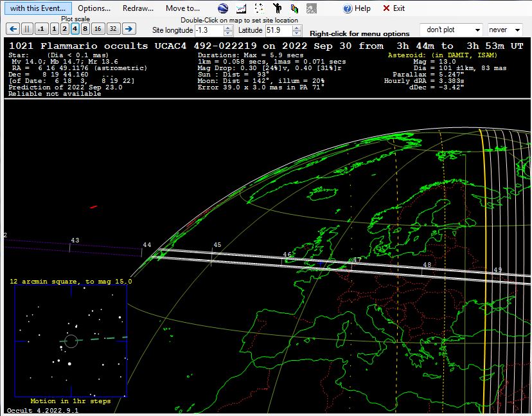
Task: Set plot scale to 16
Action: click(x=98, y=29)
